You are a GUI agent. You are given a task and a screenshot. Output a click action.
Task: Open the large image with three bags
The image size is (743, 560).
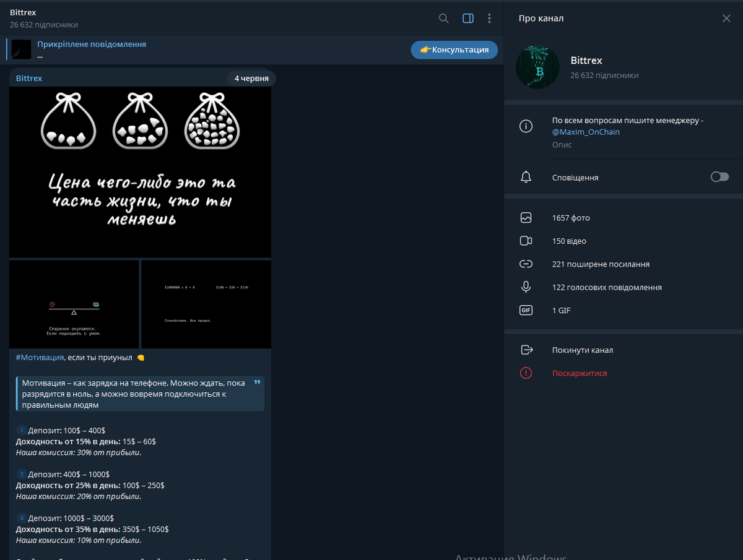140,171
